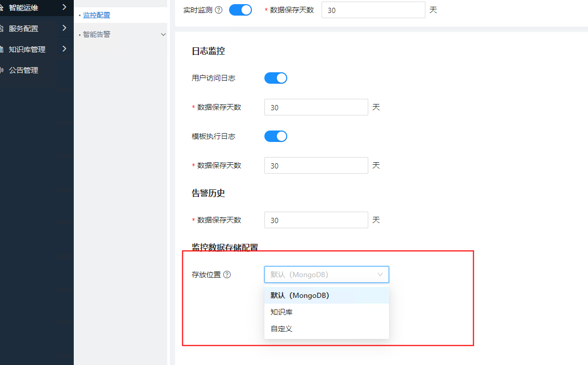
Task: Choose 知识库 from storage options
Action: coord(282,312)
